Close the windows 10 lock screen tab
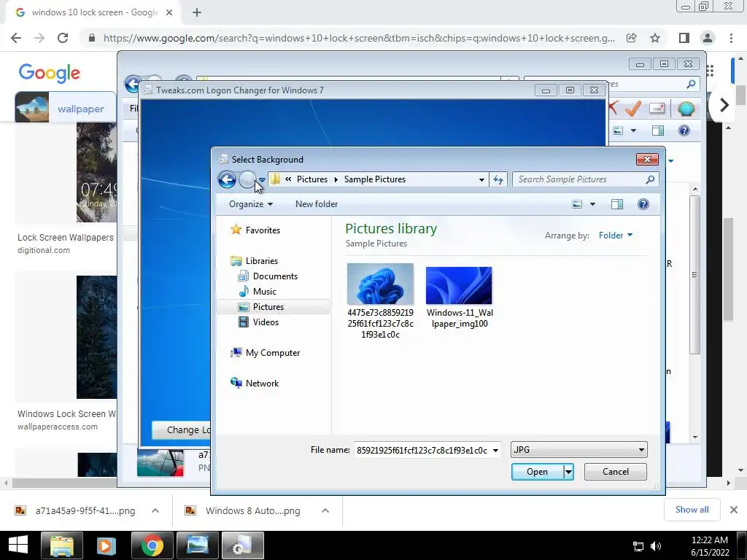 tap(169, 12)
